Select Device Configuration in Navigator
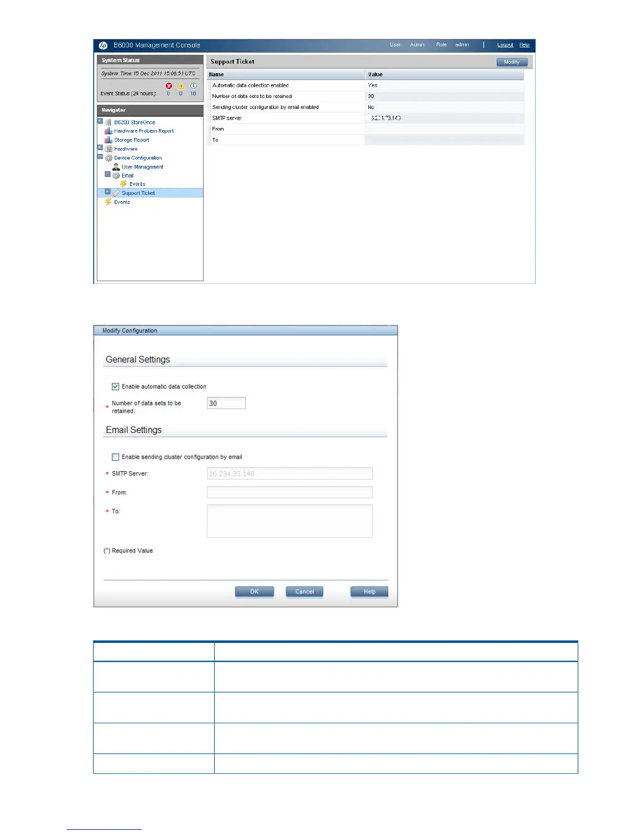 pos(138,158)
